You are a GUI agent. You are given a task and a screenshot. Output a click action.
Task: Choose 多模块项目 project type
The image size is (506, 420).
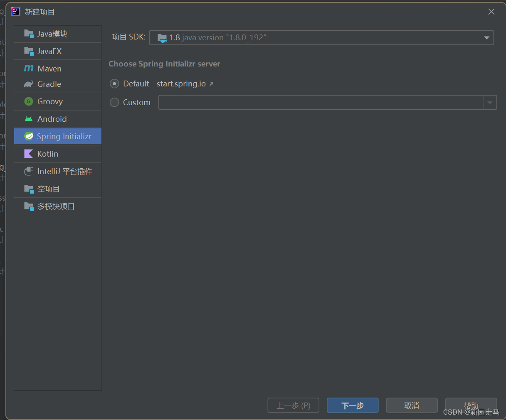(x=58, y=206)
